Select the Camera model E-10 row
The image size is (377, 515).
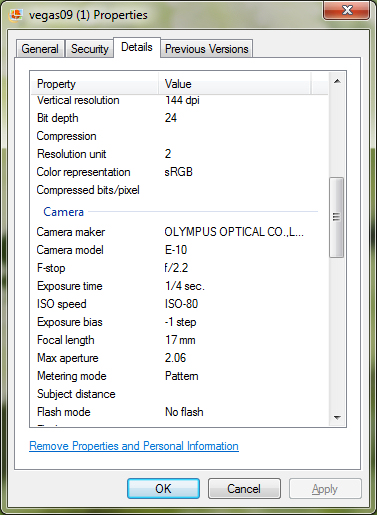(x=179, y=250)
